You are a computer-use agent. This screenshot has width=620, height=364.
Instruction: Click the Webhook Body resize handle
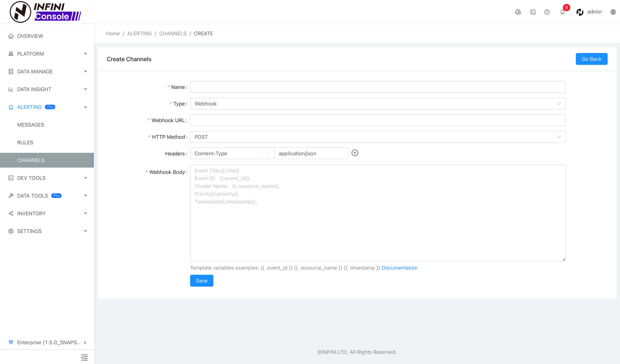[x=564, y=259]
